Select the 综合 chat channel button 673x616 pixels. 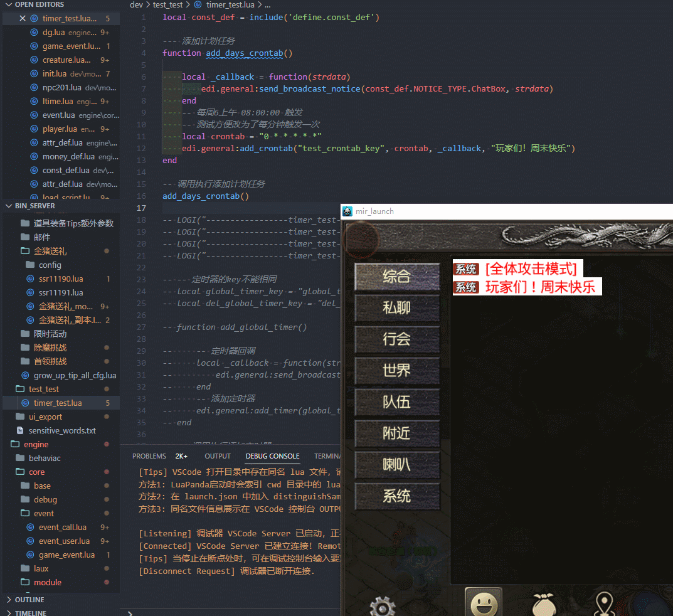[396, 277]
